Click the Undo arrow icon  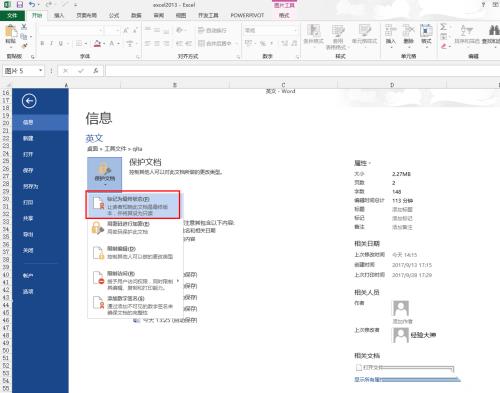pyautogui.click(x=32, y=5)
